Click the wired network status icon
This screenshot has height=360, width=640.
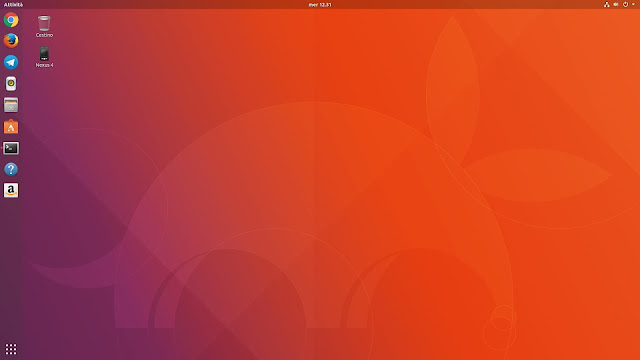point(607,4)
